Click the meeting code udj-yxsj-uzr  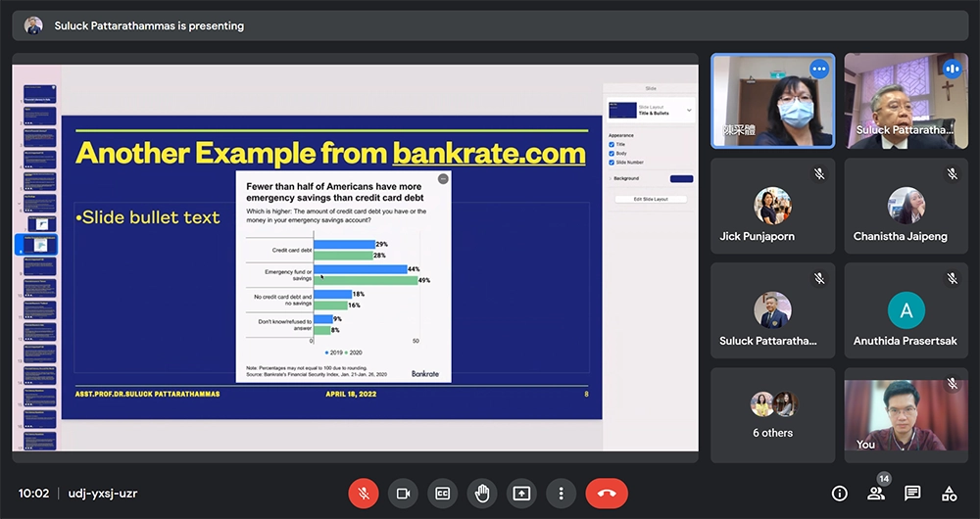click(102, 494)
